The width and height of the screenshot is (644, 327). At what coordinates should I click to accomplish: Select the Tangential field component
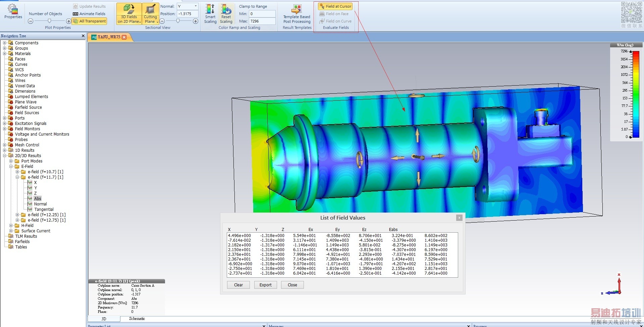tap(44, 209)
